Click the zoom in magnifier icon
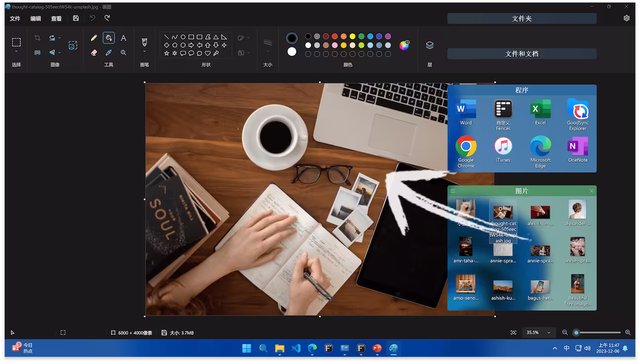Image resolution: width=640 pixels, height=364 pixels. click(x=628, y=333)
